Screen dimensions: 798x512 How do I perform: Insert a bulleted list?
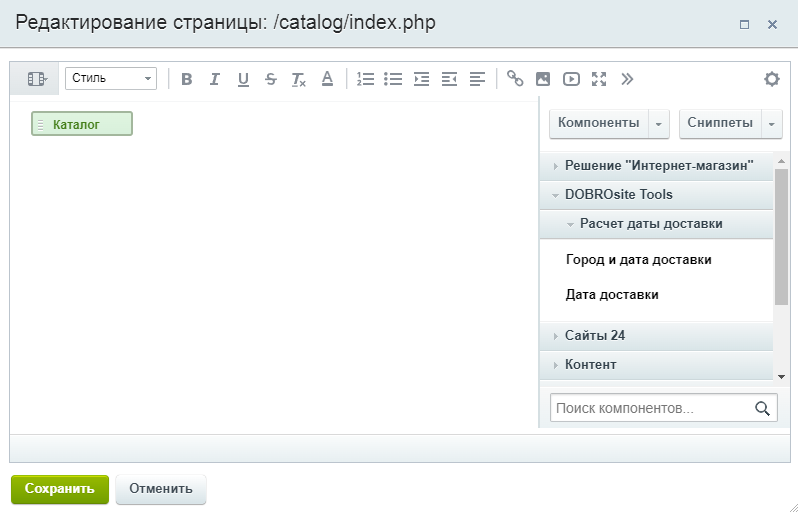[x=394, y=79]
